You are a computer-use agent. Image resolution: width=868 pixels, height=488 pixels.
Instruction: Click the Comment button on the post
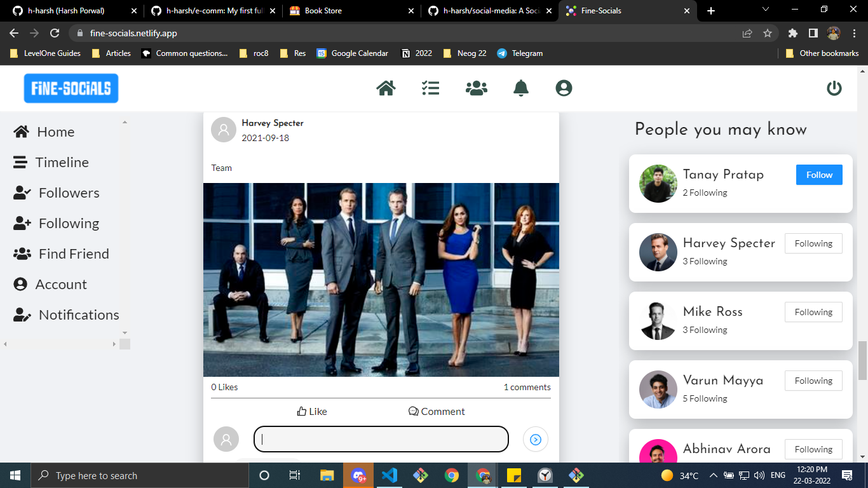pyautogui.click(x=437, y=411)
